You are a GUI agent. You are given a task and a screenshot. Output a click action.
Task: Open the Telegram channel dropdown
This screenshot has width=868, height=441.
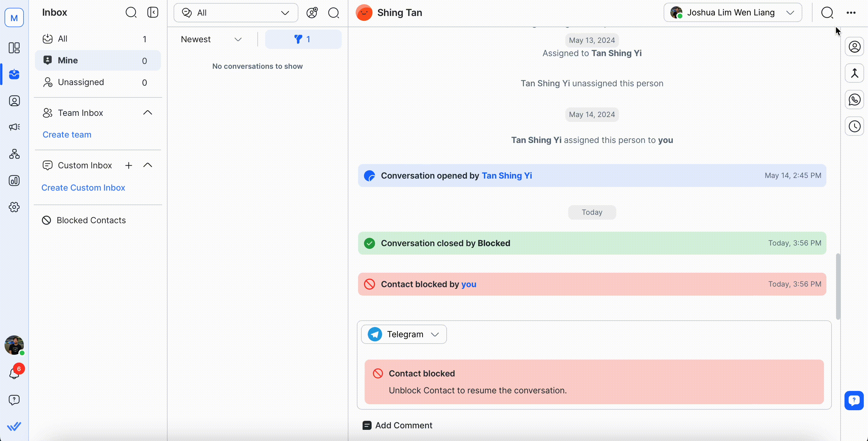[x=404, y=334]
